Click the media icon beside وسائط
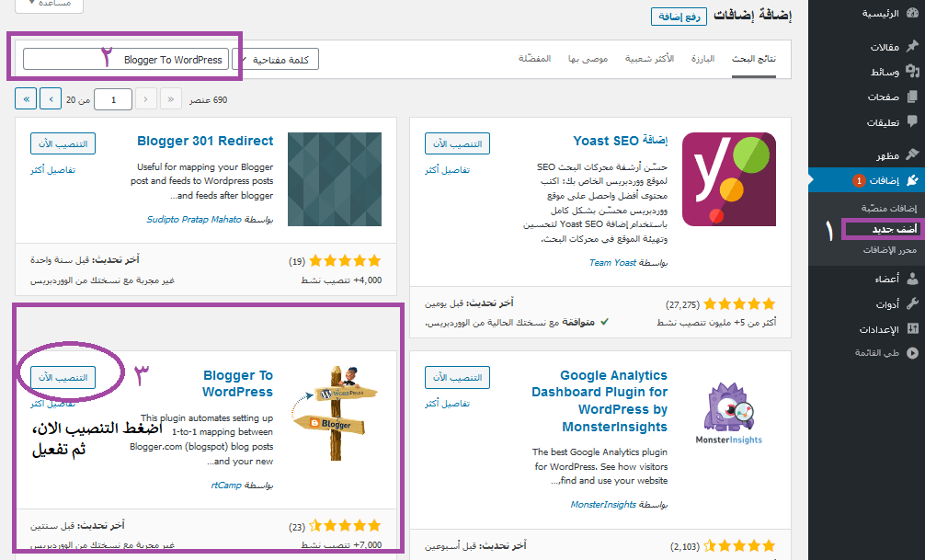The image size is (925, 560). pos(912,72)
